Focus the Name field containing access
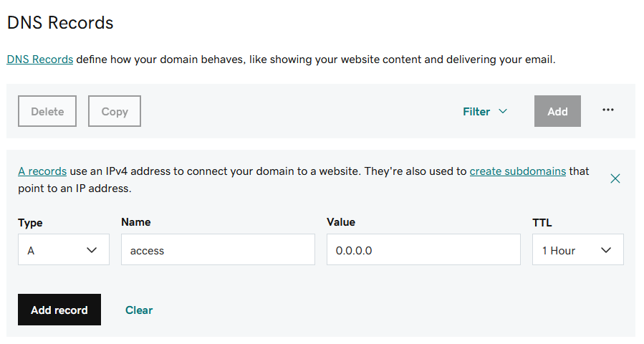644x344 pixels. [x=218, y=249]
